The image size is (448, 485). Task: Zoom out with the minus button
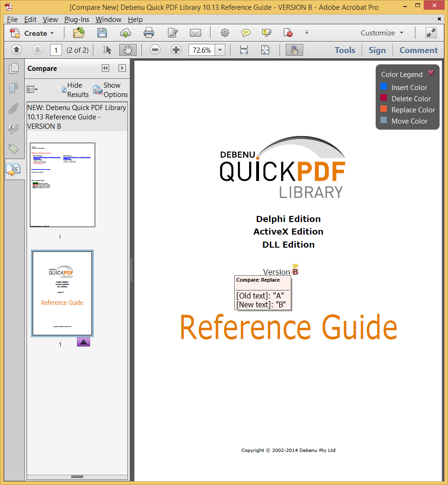155,50
